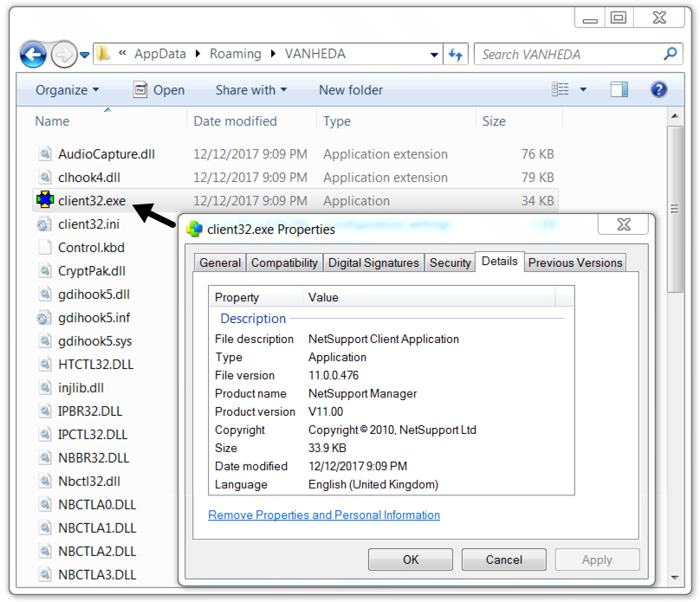This screenshot has height=602, width=700.
Task: Click the blue Help icon
Action: (x=658, y=90)
